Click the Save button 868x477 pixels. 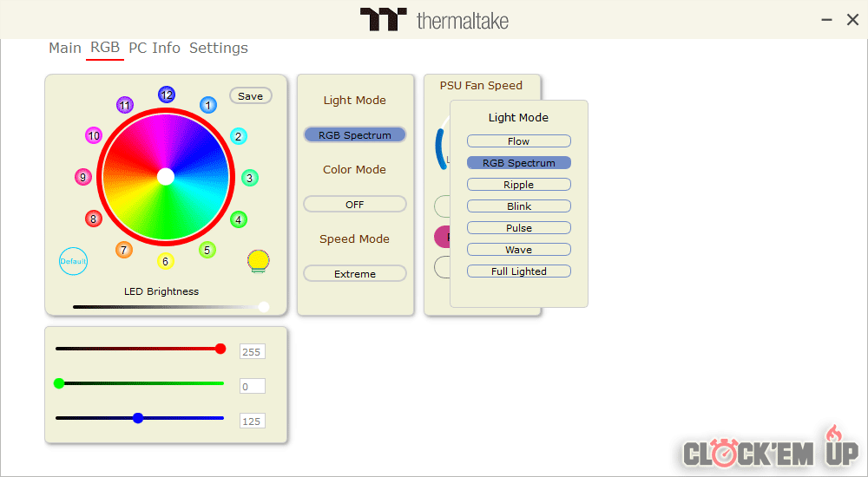click(250, 96)
